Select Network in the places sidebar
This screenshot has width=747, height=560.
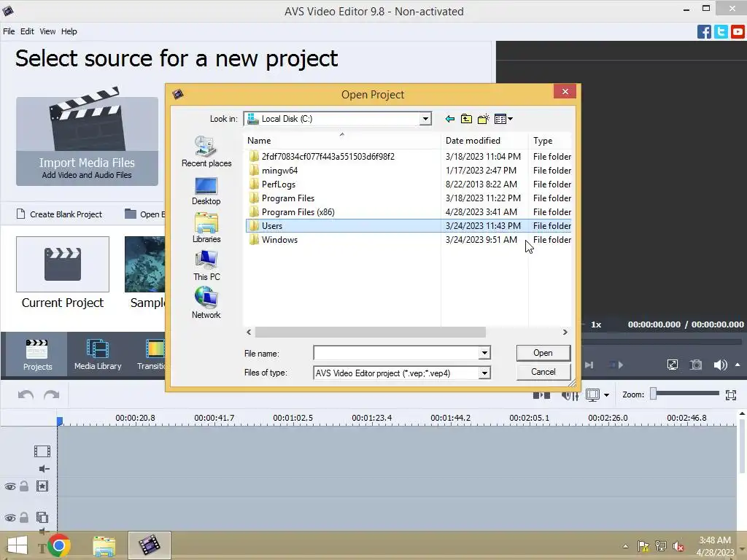pos(206,303)
